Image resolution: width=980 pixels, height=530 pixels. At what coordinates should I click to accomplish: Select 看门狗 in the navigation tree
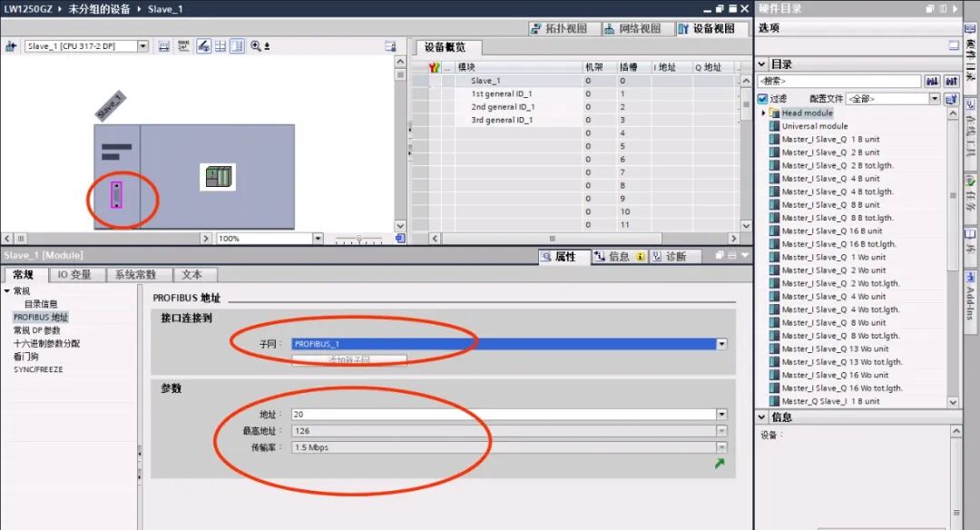point(25,357)
